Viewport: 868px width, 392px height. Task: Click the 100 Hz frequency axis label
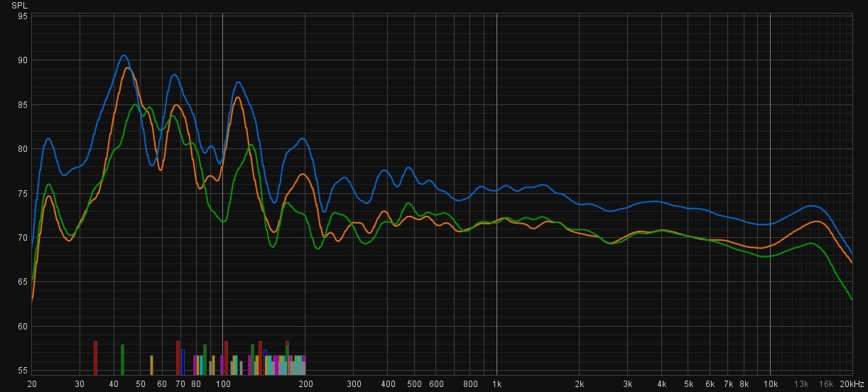pyautogui.click(x=222, y=384)
